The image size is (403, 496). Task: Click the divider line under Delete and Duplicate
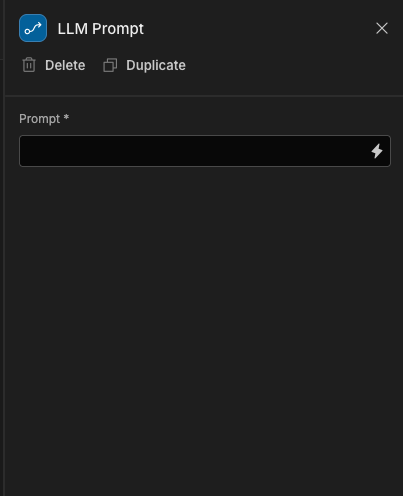(204, 96)
